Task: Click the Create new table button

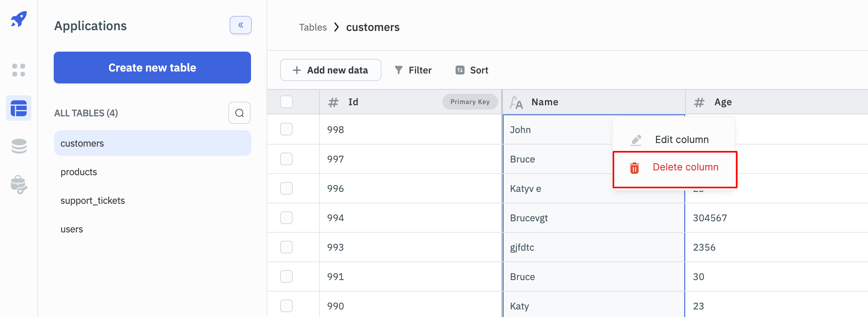Action: point(152,68)
